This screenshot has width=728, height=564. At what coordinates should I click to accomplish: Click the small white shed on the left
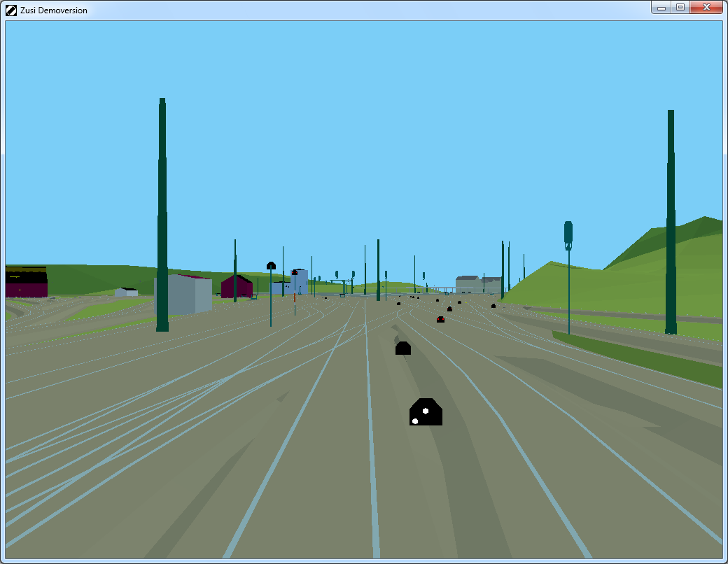pos(127,292)
